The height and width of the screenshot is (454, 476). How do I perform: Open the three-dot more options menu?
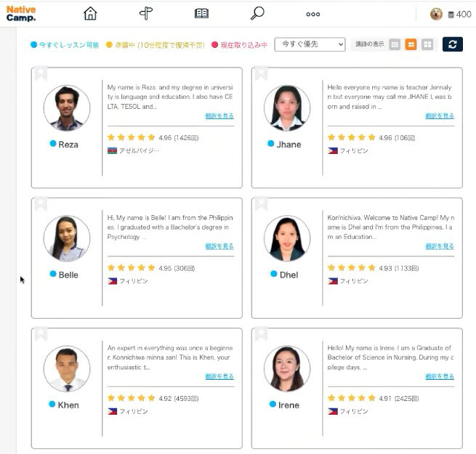313,14
